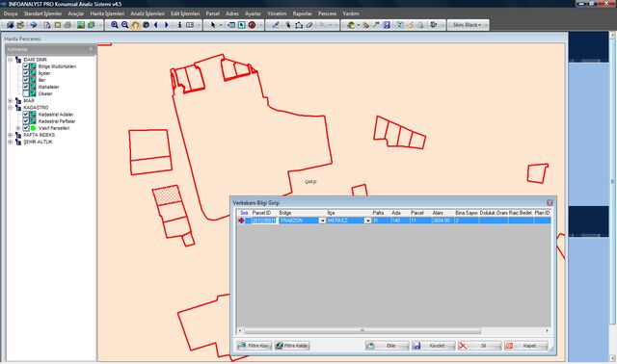Click the full extent globe icon
The height and width of the screenshot is (364, 617).
[x=146, y=25]
